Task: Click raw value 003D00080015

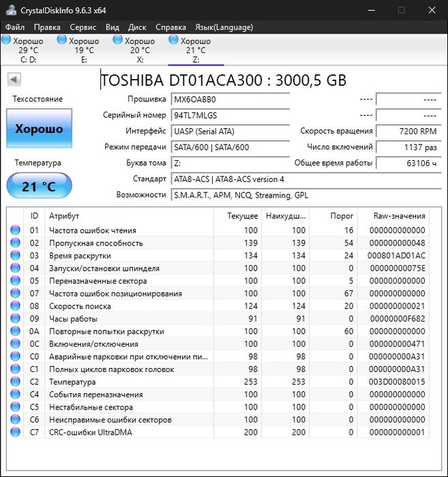Action: pyautogui.click(x=397, y=382)
